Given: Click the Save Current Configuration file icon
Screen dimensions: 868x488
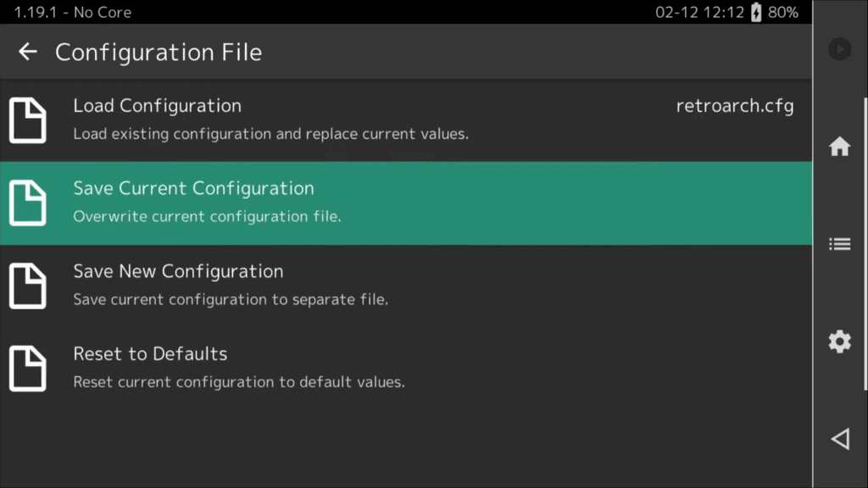Looking at the screenshot, I should pyautogui.click(x=27, y=203).
